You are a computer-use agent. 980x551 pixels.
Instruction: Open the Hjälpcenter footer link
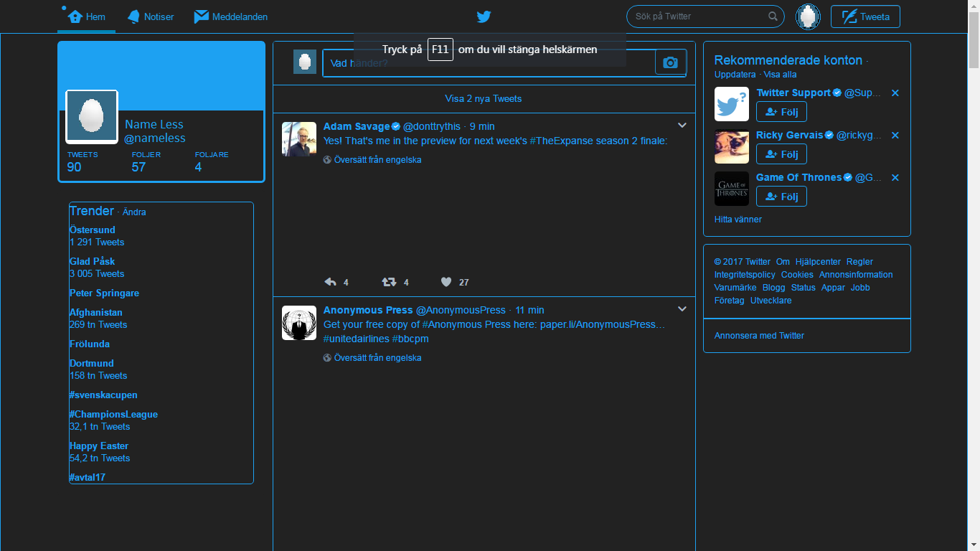818,263
